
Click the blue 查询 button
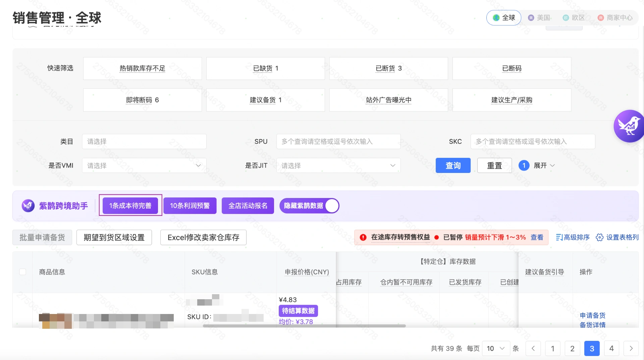(453, 166)
